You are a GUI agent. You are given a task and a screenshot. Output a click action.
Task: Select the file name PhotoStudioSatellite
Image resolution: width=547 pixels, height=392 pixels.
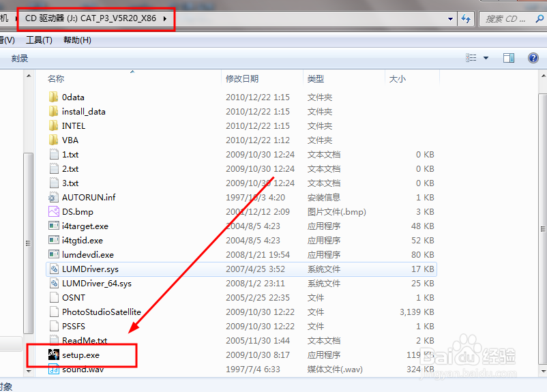pyautogui.click(x=102, y=312)
